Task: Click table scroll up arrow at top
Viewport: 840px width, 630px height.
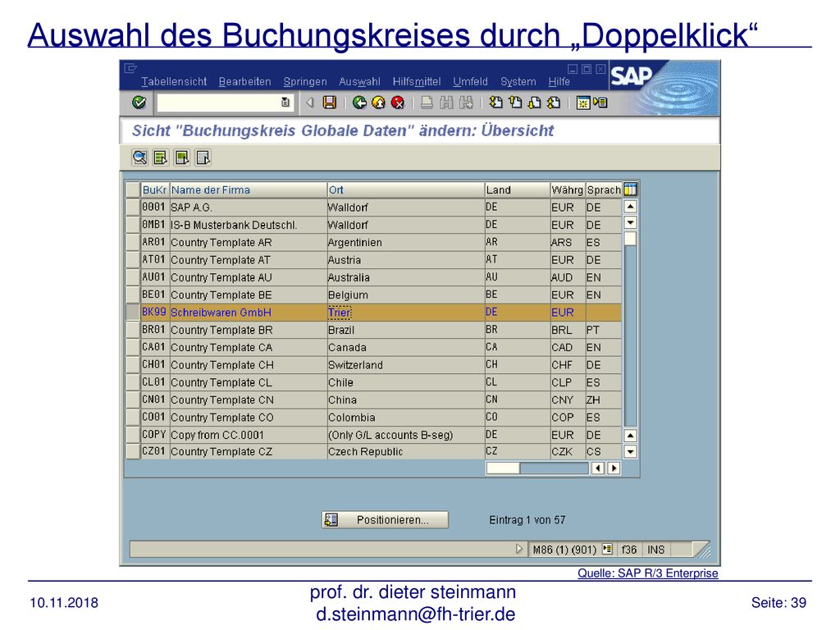Action: [x=631, y=206]
